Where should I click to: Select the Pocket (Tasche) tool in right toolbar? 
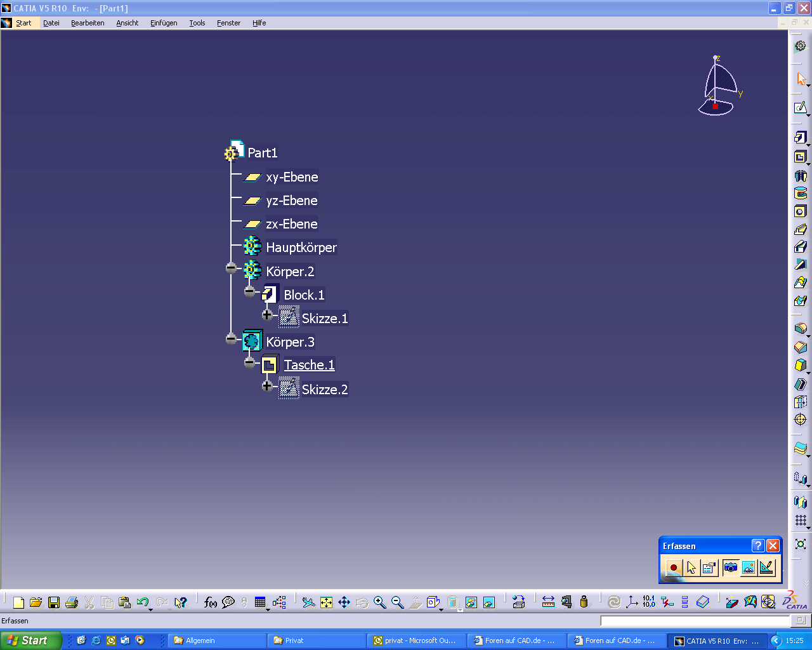[801, 157]
